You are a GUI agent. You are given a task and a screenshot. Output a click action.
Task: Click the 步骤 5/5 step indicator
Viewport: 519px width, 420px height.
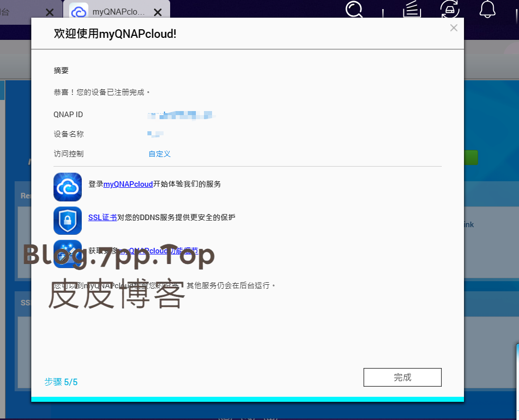(61, 382)
